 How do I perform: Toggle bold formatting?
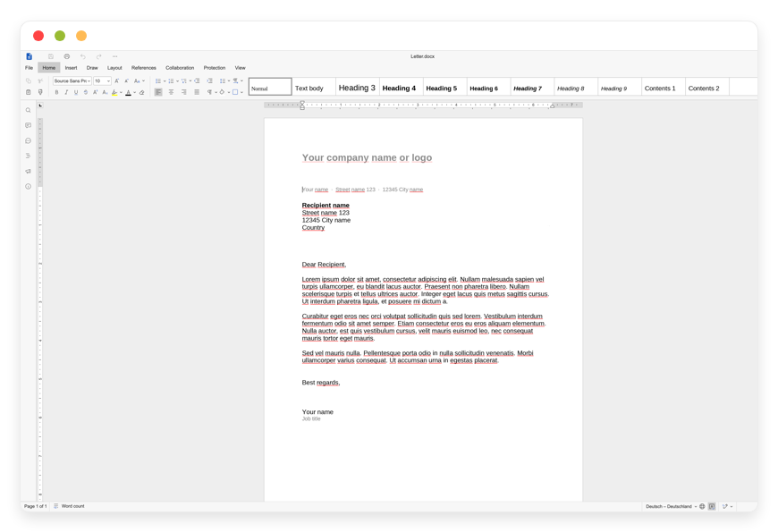[56, 92]
